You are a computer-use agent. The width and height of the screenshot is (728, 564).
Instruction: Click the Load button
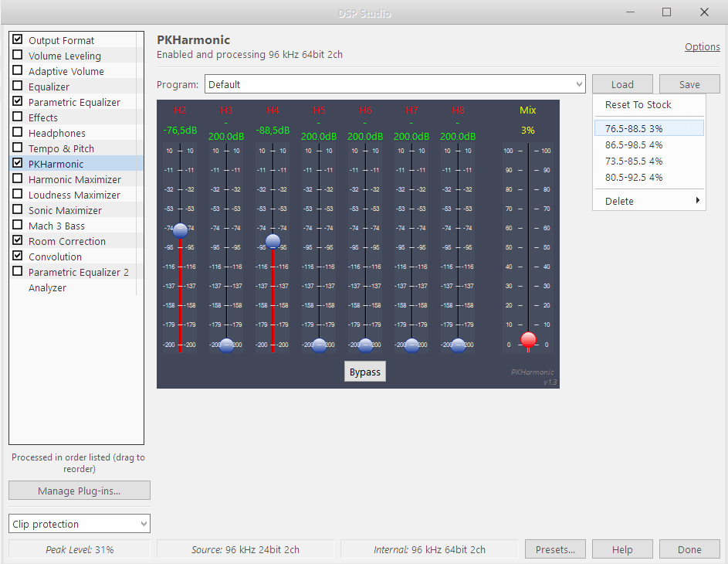coord(622,84)
